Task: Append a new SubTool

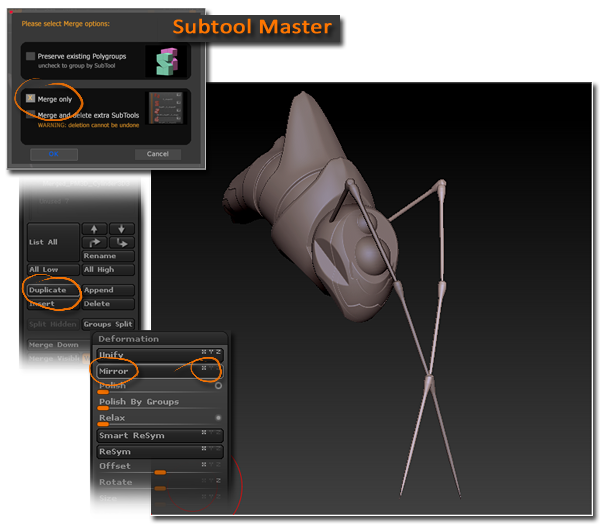Action: (x=108, y=290)
